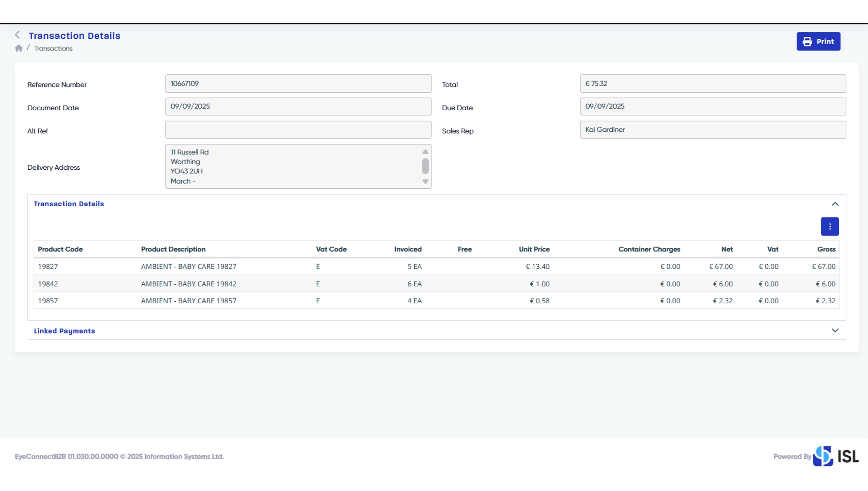Image resolution: width=868 pixels, height=491 pixels.
Task: Open Transactions breadcrumb link
Action: coord(53,49)
